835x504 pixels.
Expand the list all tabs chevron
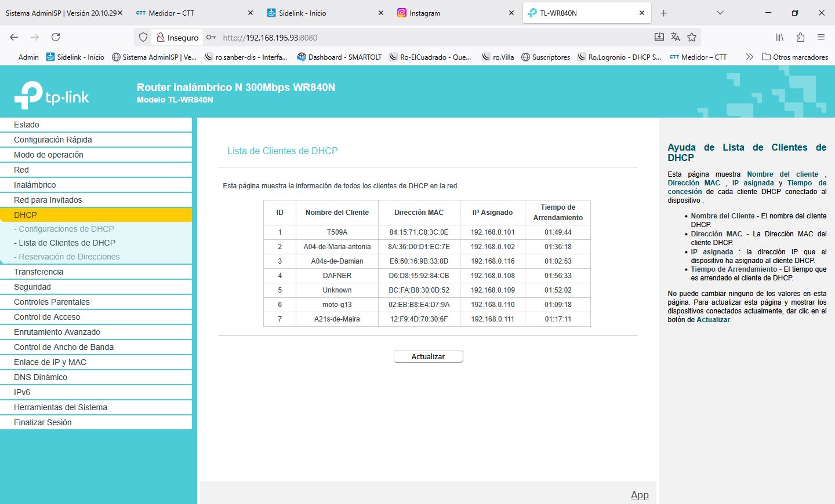720,13
